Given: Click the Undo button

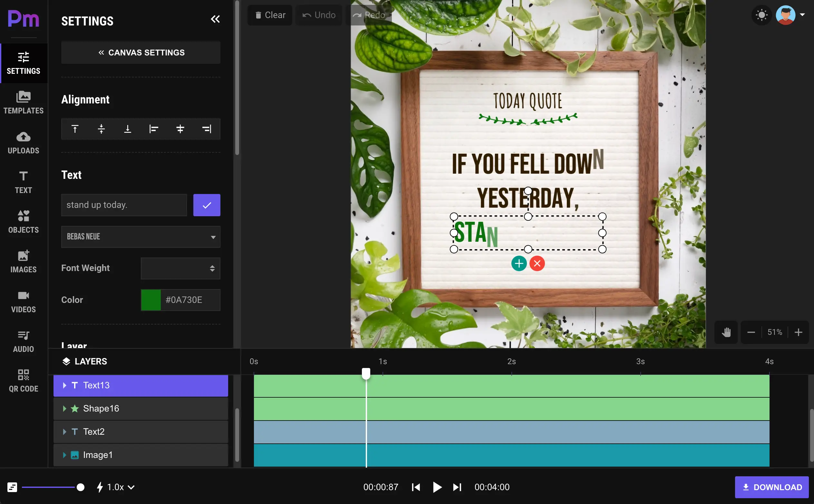Looking at the screenshot, I should (x=319, y=15).
